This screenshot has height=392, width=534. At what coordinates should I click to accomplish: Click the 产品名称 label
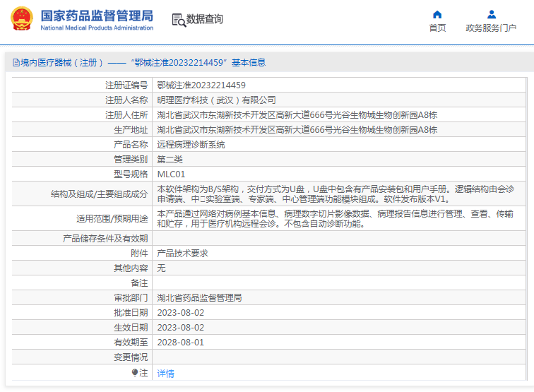(131, 145)
